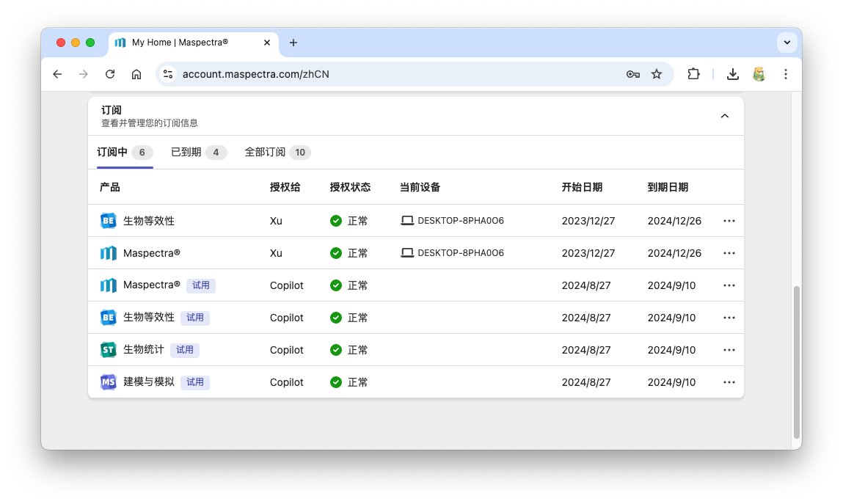
Task: Click the 到期日期 column header
Action: (x=668, y=187)
